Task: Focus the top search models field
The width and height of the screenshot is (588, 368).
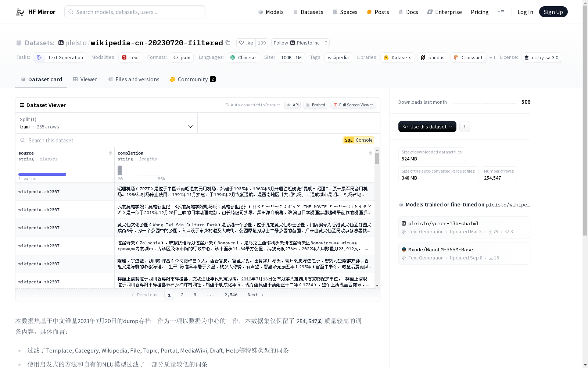Action: click(135, 12)
